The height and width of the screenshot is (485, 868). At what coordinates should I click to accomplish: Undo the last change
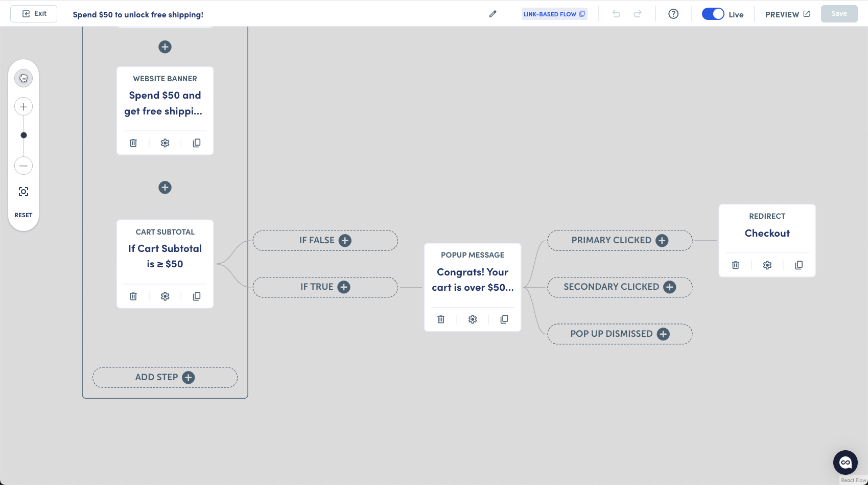click(616, 14)
